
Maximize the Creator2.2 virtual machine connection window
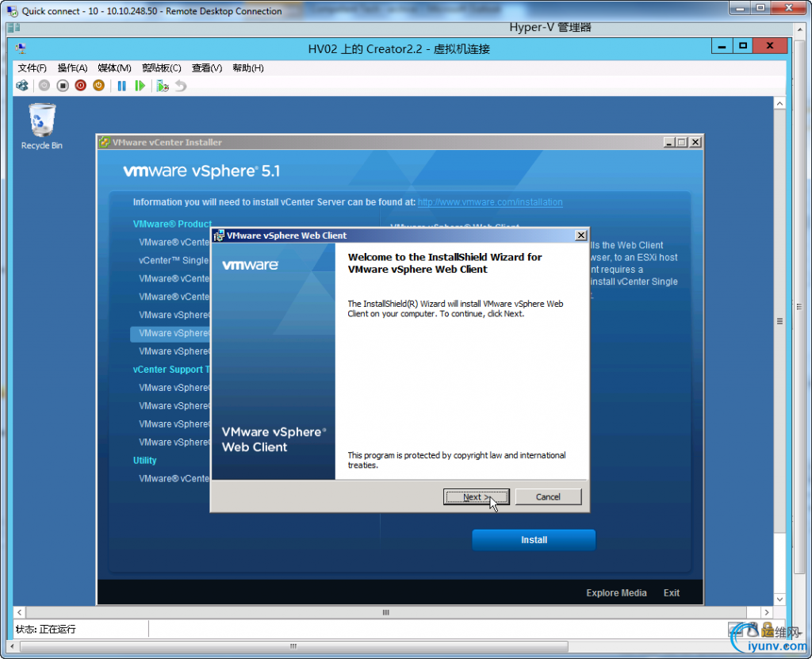(x=743, y=47)
